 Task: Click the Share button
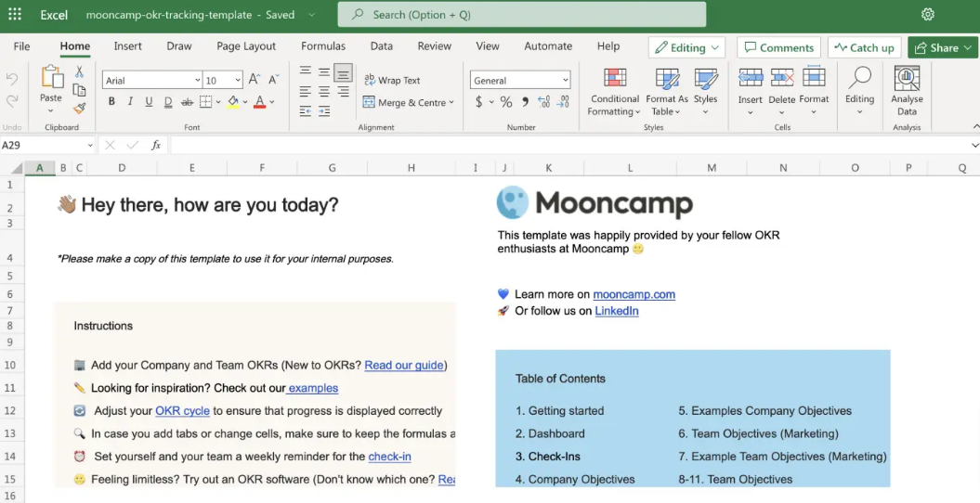(943, 47)
